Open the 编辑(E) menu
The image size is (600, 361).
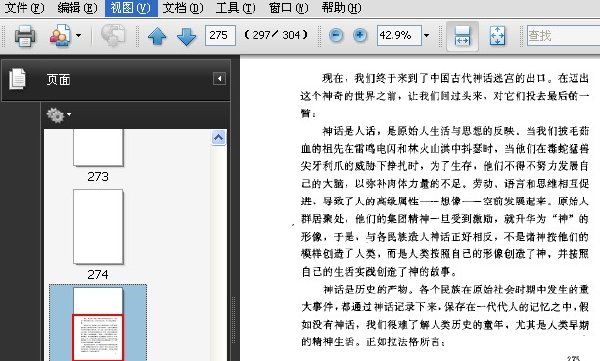coord(77,8)
